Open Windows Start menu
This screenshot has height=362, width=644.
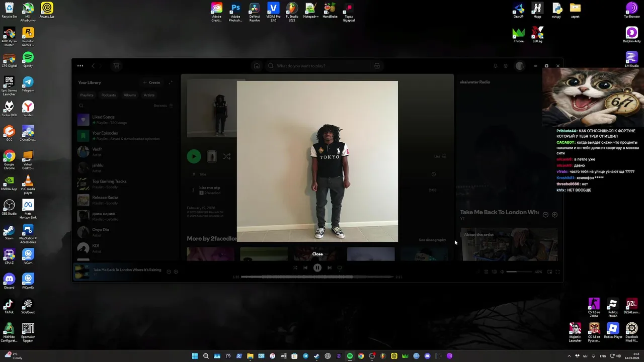tap(195, 356)
